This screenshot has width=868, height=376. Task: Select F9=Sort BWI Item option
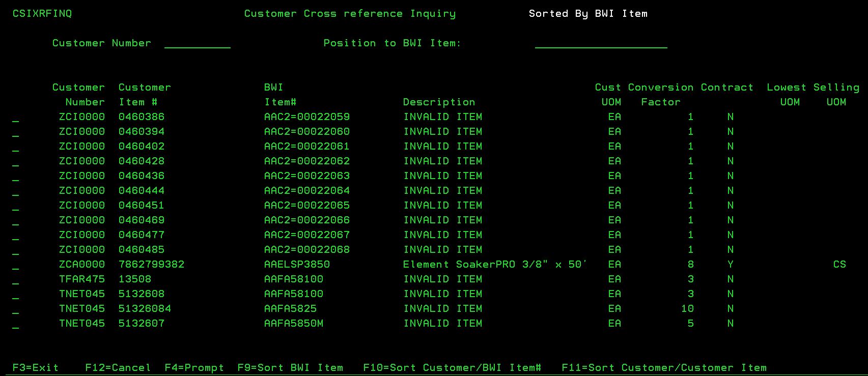tap(290, 367)
